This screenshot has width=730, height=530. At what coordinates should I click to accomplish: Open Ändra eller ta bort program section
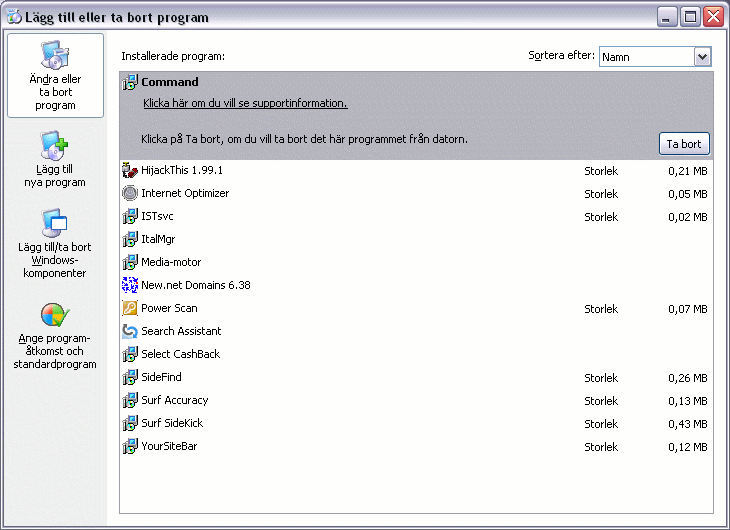click(x=55, y=75)
